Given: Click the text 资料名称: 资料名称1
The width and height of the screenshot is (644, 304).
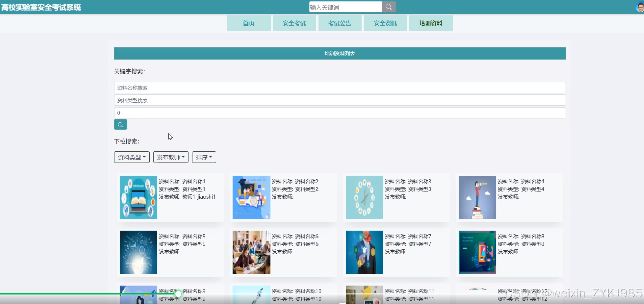Looking at the screenshot, I should [x=182, y=182].
